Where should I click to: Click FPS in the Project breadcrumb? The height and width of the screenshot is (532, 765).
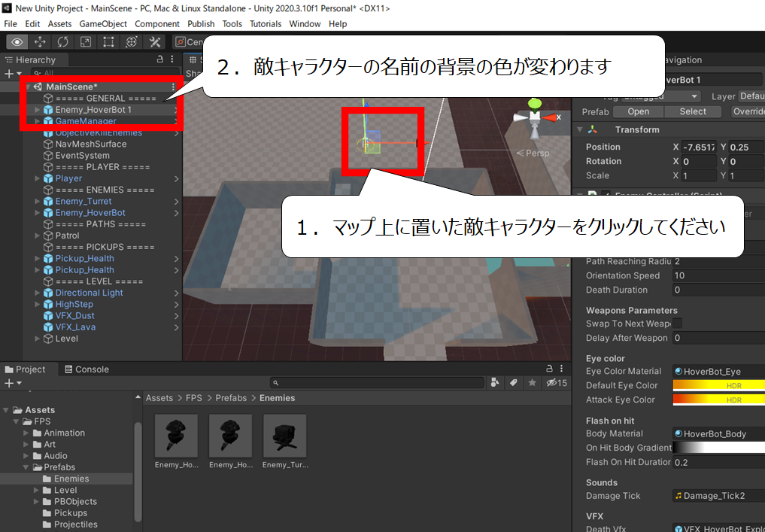point(193,398)
